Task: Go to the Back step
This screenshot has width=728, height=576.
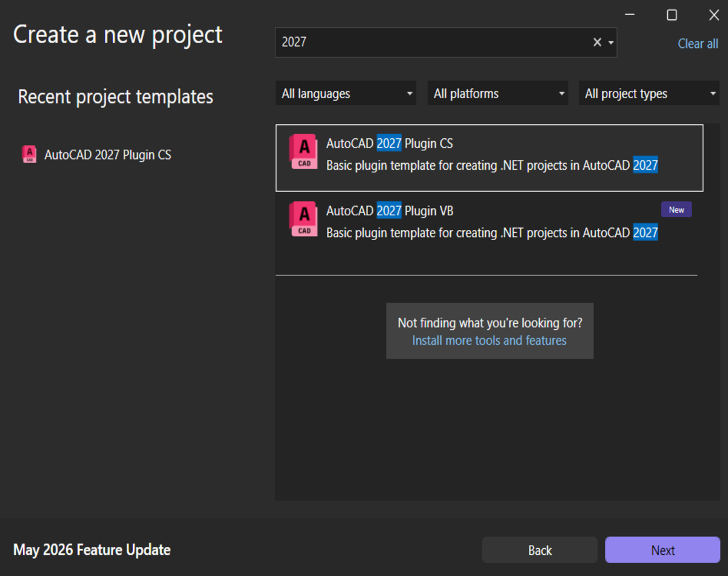Action: point(540,550)
